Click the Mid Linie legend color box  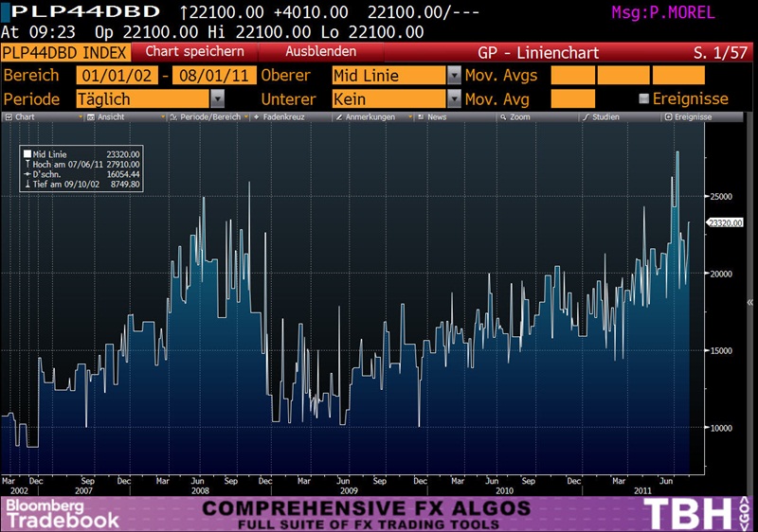point(27,154)
